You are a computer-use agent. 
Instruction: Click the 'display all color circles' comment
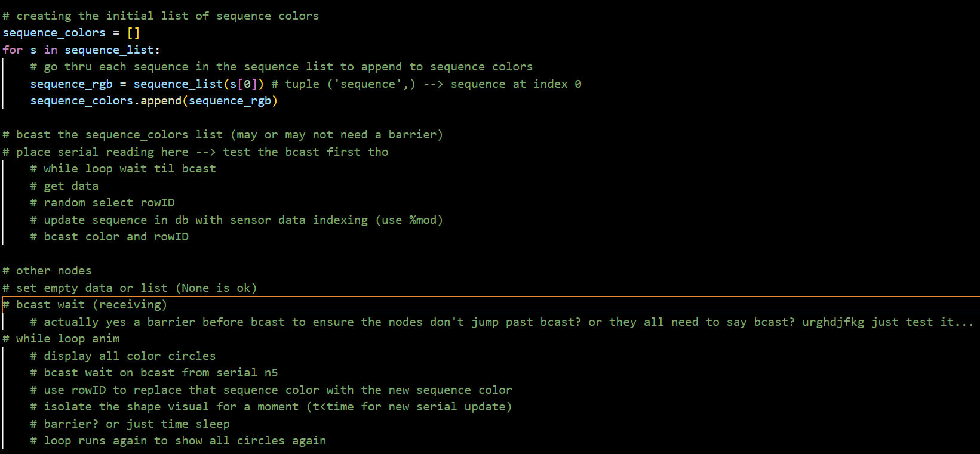point(123,356)
